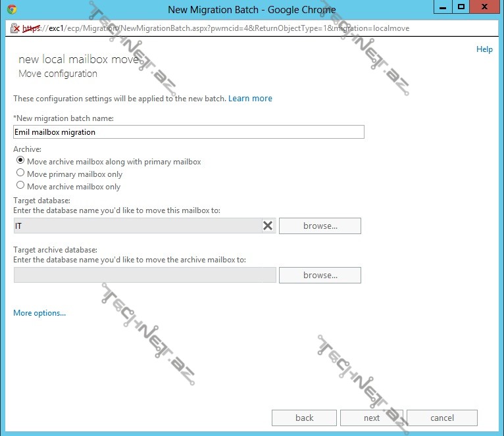
Task: Maximize the New Migration Batch window
Action: 461,7
